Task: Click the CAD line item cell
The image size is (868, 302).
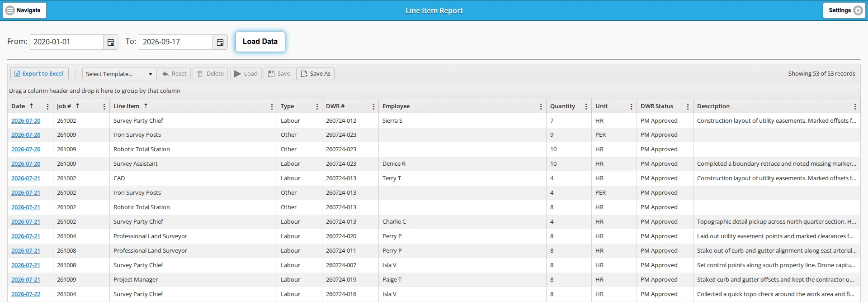Action: click(x=193, y=178)
